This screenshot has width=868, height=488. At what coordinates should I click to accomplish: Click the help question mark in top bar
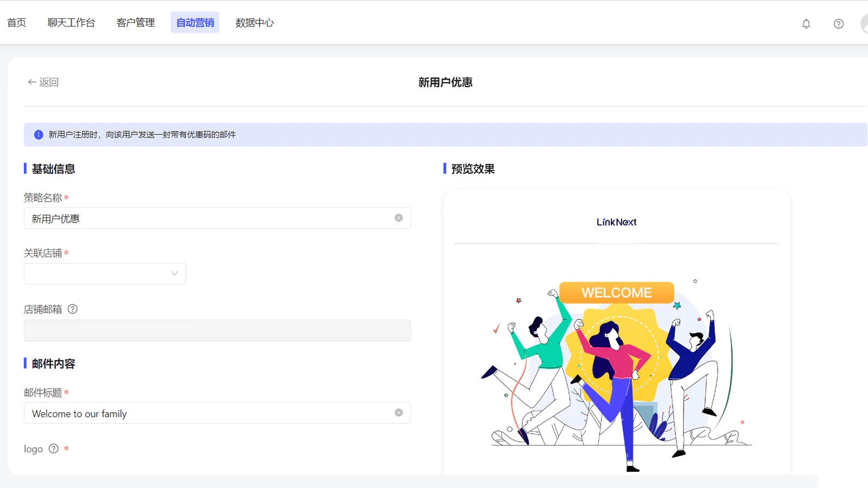pyautogui.click(x=839, y=24)
